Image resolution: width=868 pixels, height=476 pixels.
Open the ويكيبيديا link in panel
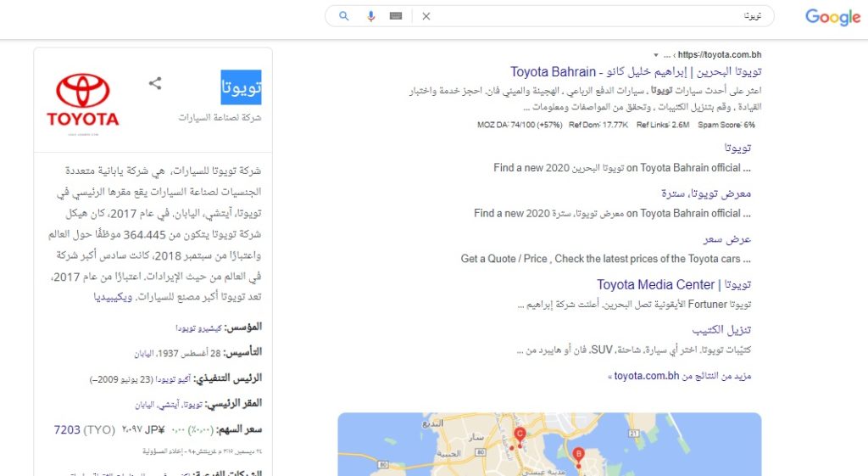pyautogui.click(x=113, y=298)
